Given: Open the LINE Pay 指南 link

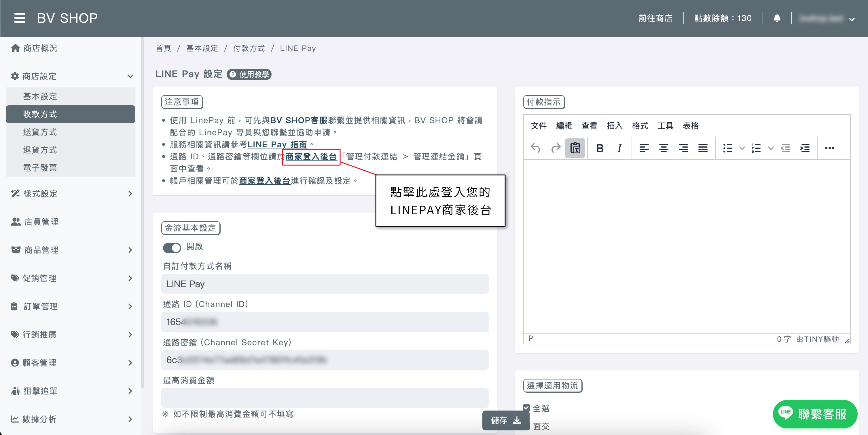Looking at the screenshot, I should (x=277, y=144).
